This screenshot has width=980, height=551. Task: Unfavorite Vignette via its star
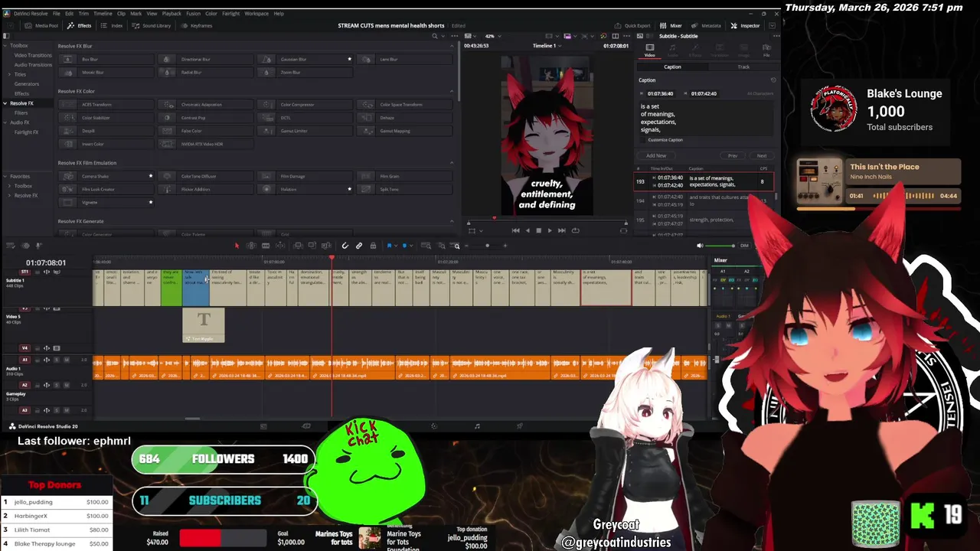tap(151, 202)
